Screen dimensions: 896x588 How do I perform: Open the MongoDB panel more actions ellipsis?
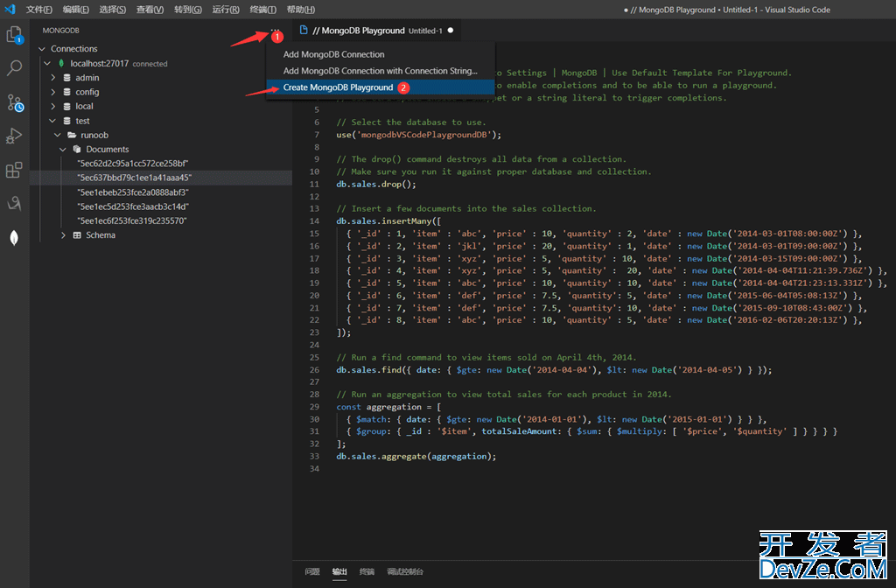tap(275, 30)
